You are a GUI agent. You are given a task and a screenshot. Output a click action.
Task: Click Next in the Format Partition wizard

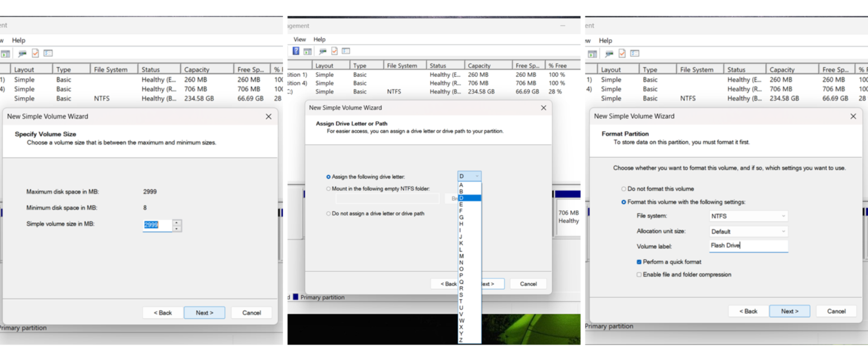[789, 310]
